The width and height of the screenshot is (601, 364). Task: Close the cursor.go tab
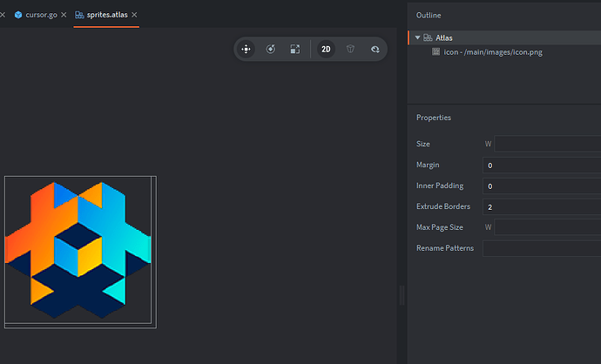(64, 15)
